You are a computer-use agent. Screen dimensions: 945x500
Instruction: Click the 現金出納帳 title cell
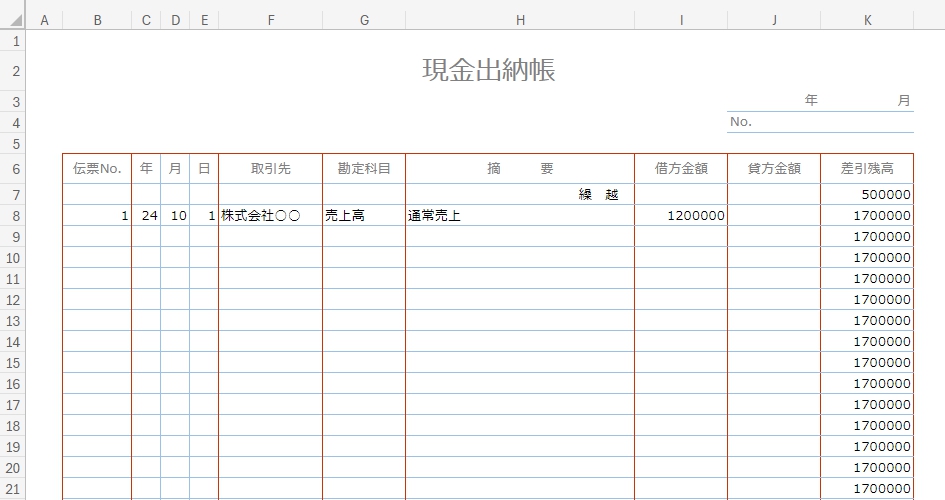488,70
